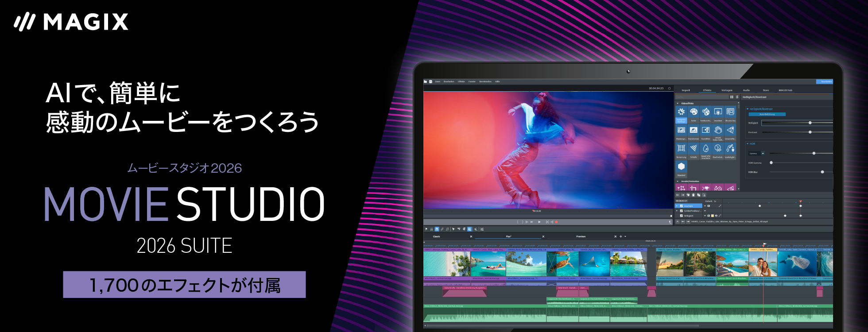Switch to the Vorlagen tab

(727, 90)
